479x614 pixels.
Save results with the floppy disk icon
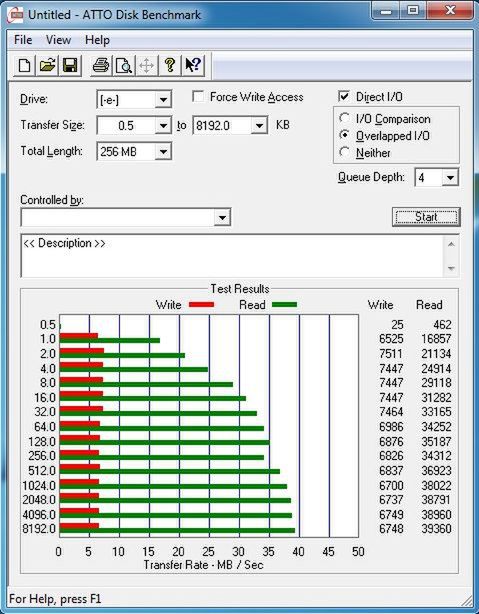(70, 65)
